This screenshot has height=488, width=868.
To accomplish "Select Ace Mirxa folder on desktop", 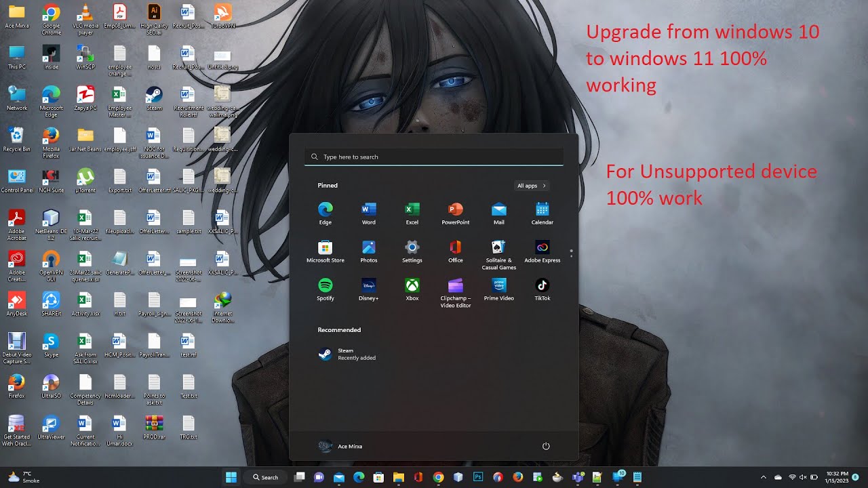I will click(17, 16).
